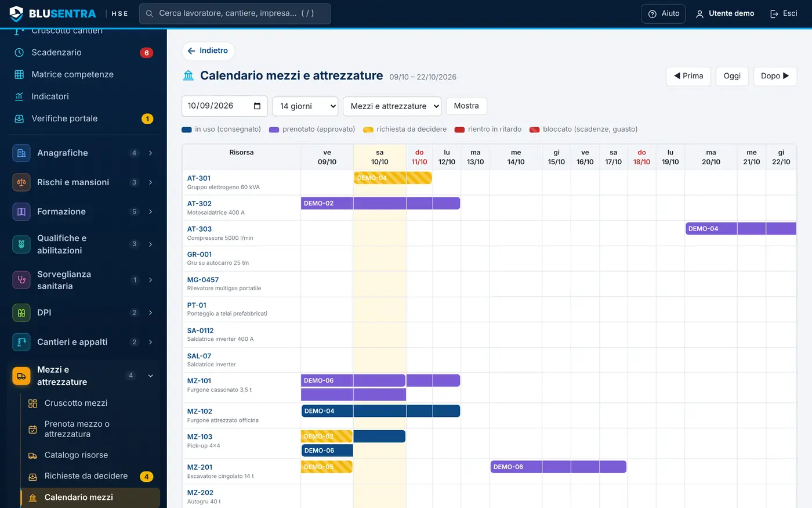Click the Qualifiche e abilitazioni medal icon
812x508 pixels.
click(x=21, y=244)
